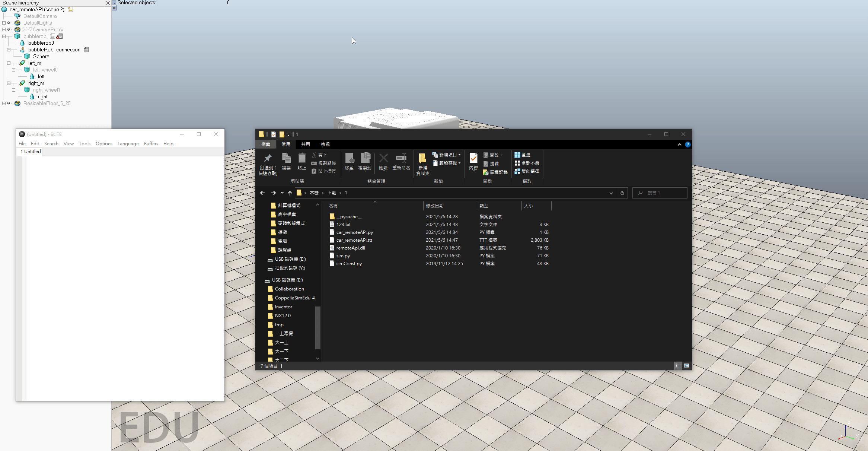868x451 pixels.
Task: Expand the XYZCameraProxy tree node
Action: pyautogui.click(x=4, y=29)
